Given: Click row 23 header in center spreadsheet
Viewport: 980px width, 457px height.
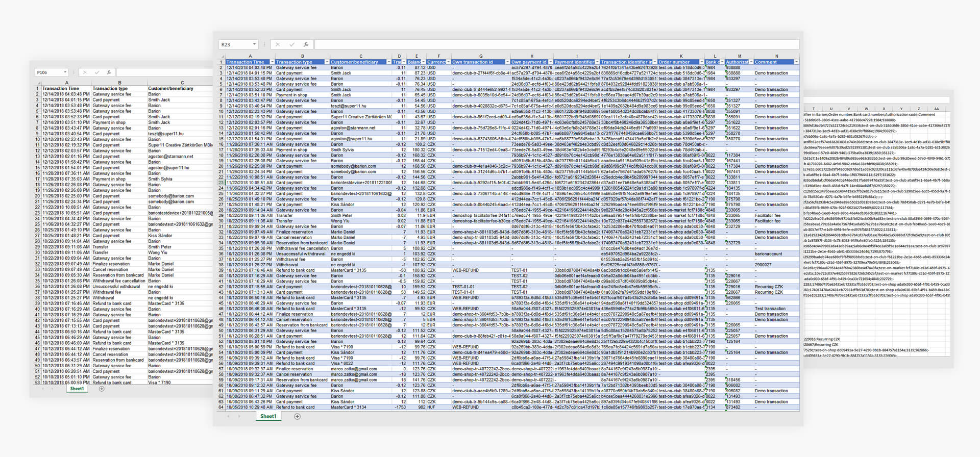Looking at the screenshot, I should click(x=221, y=183).
